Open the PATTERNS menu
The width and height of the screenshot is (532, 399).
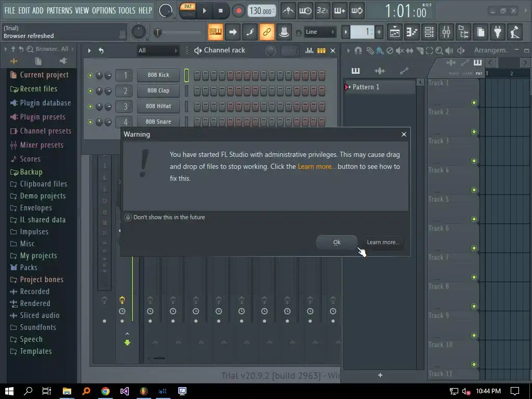tap(59, 10)
